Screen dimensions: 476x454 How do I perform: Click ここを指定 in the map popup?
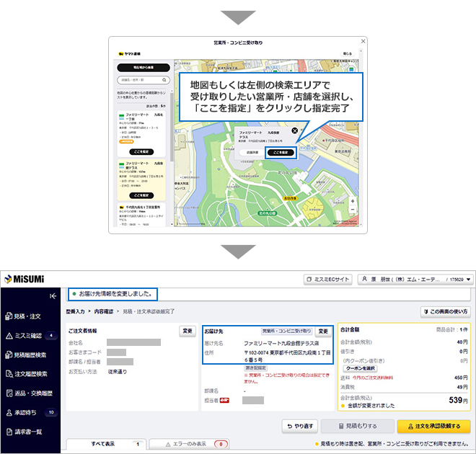(281, 152)
